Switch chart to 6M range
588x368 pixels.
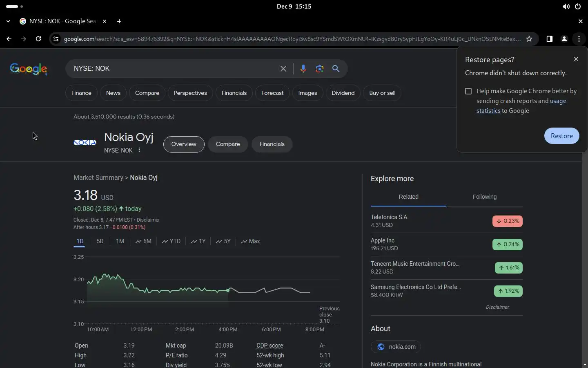click(143, 241)
